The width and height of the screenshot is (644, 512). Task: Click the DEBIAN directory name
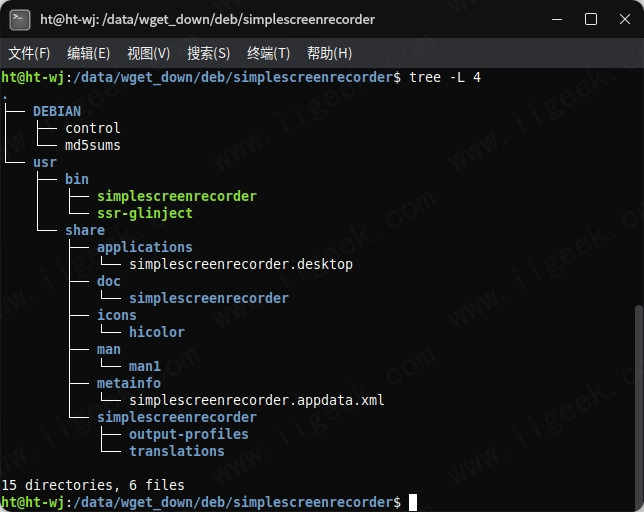(x=57, y=111)
